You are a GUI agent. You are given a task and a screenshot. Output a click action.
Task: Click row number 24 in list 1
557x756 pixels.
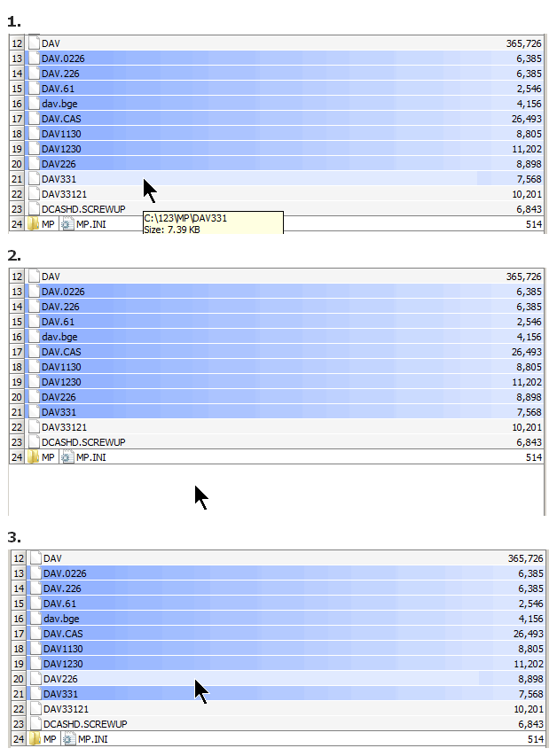[x=17, y=224]
